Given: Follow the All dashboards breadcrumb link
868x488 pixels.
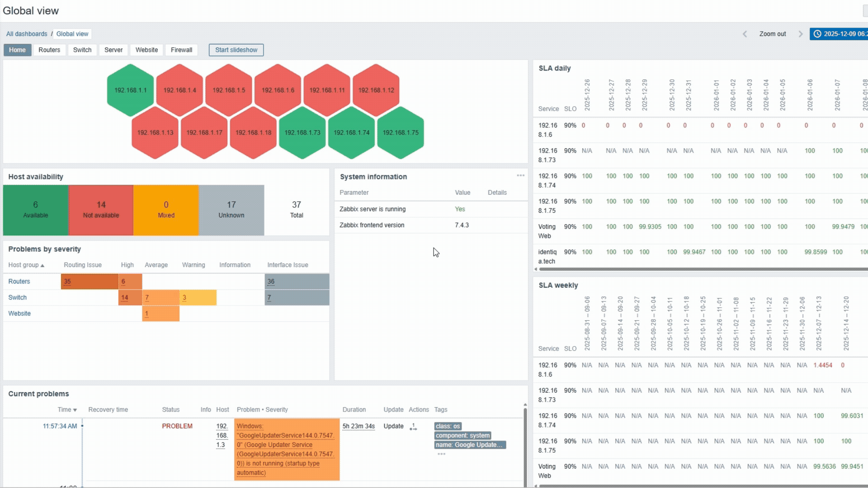Looking at the screenshot, I should coord(27,34).
